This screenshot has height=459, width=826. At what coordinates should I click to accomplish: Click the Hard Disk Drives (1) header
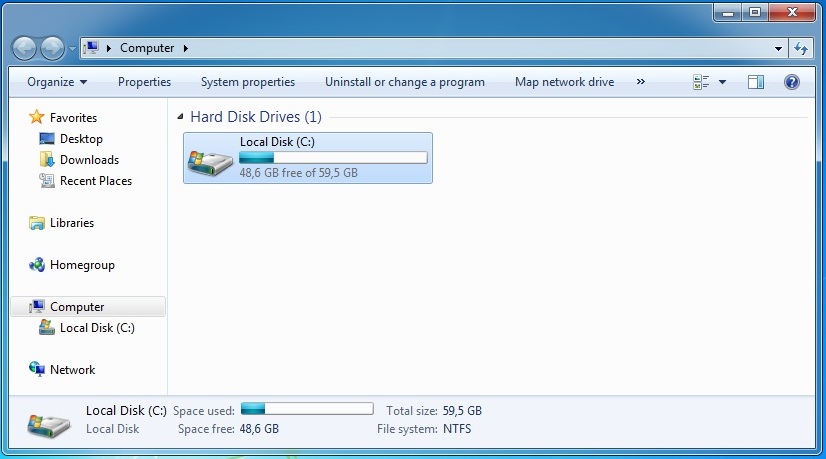click(x=255, y=117)
